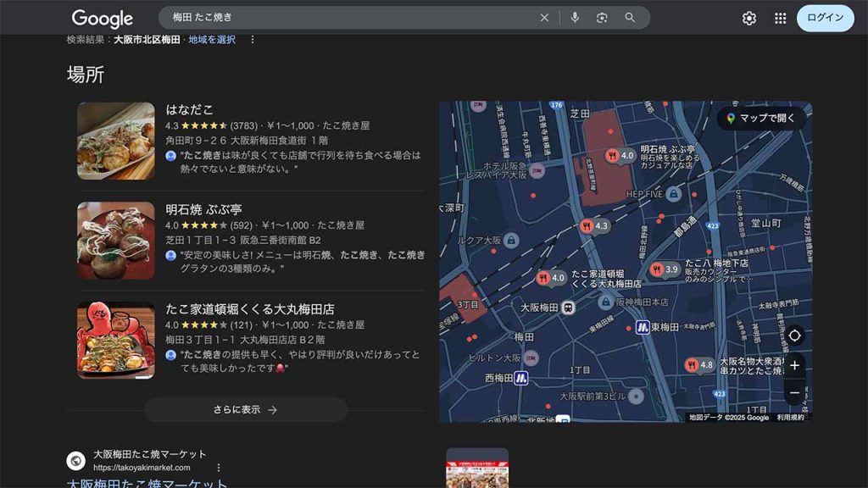Click the 大阪駅前第3ビル map marker
This screenshot has height=488, width=868.
click(x=636, y=396)
